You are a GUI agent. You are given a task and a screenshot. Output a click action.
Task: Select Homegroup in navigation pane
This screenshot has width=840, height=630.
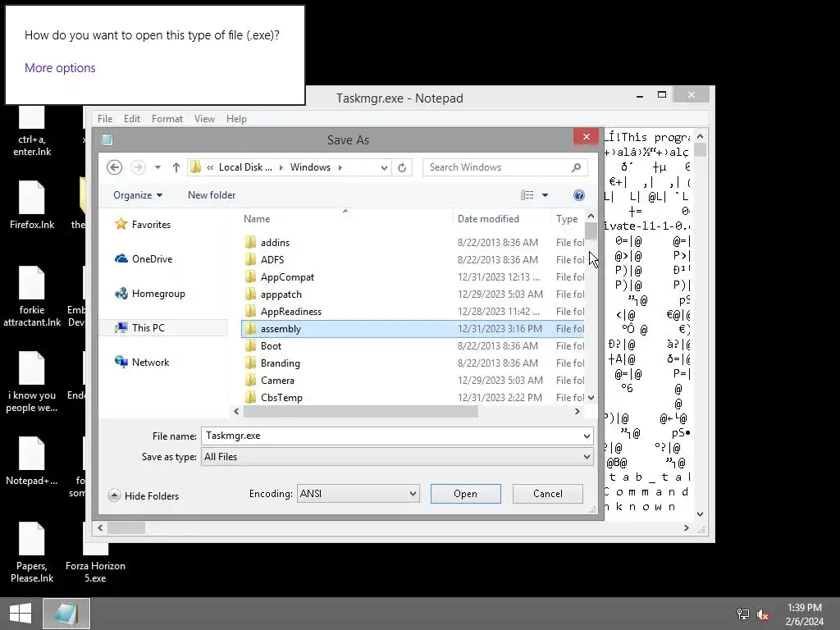click(150, 294)
